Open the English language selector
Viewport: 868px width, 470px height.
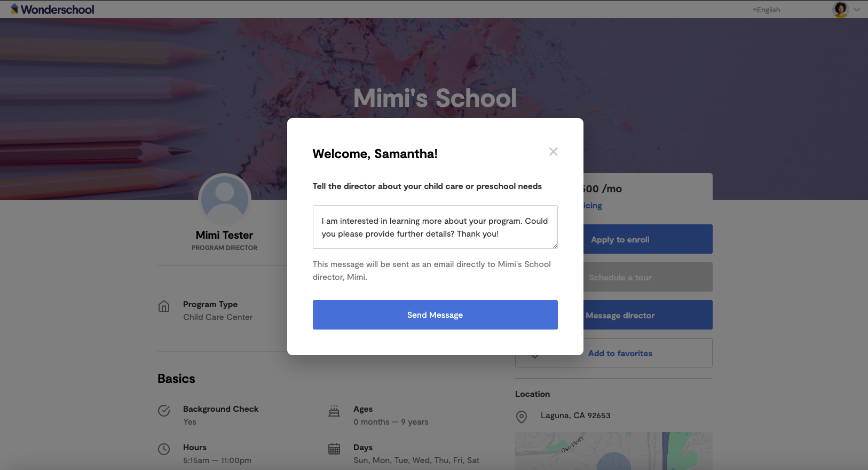pyautogui.click(x=767, y=10)
